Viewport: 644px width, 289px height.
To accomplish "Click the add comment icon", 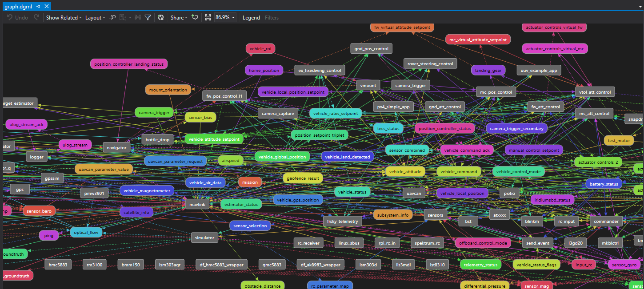I will [195, 18].
